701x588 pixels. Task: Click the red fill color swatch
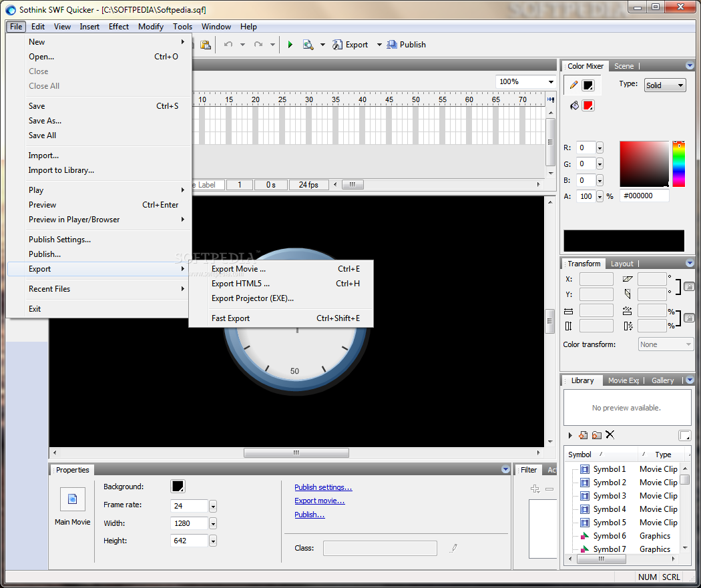[588, 105]
